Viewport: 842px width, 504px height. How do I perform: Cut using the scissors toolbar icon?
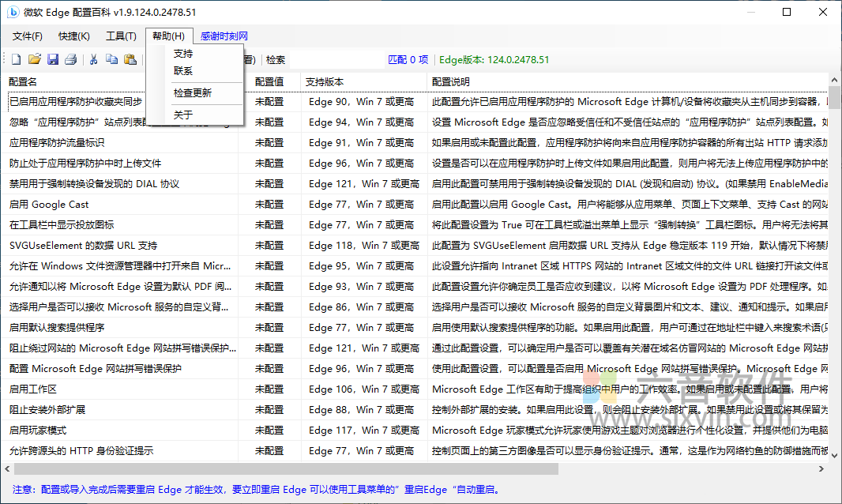(x=93, y=58)
